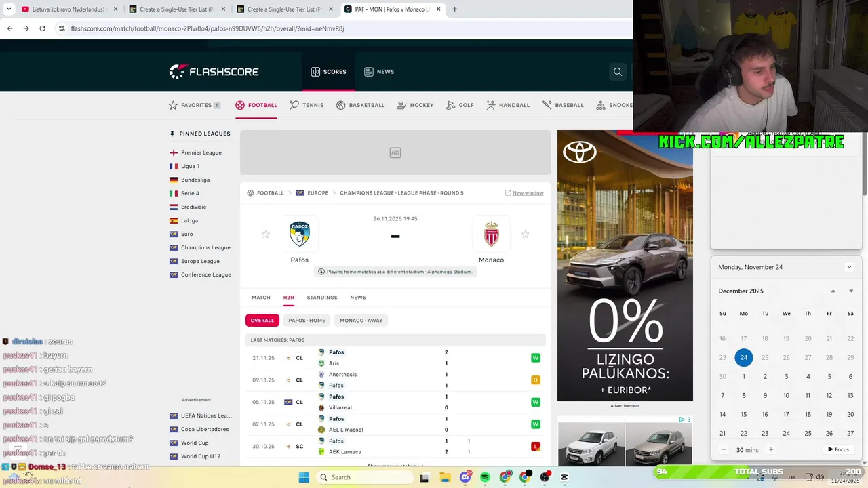
Task: Open Conference League pinned league
Action: 200,274
